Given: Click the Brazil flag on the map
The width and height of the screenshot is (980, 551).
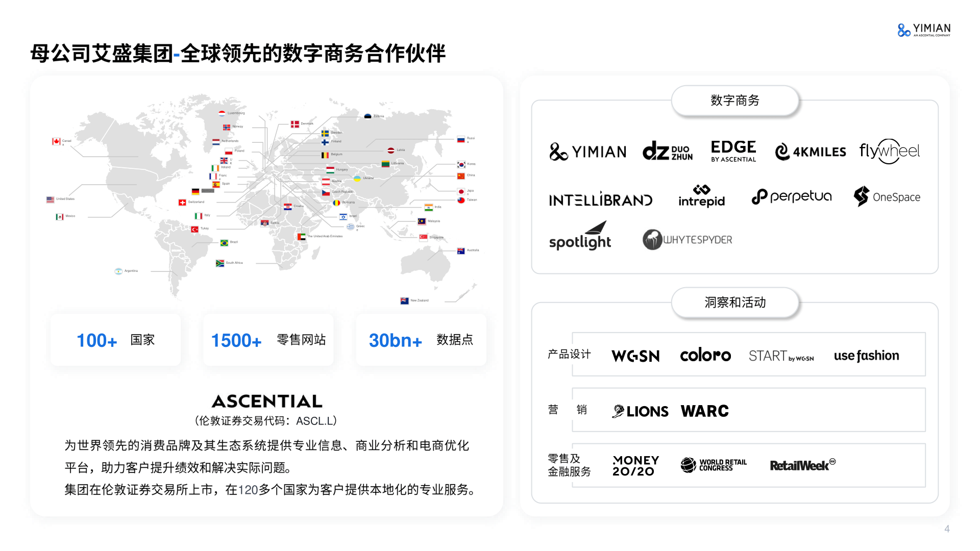Looking at the screenshot, I should 224,243.
